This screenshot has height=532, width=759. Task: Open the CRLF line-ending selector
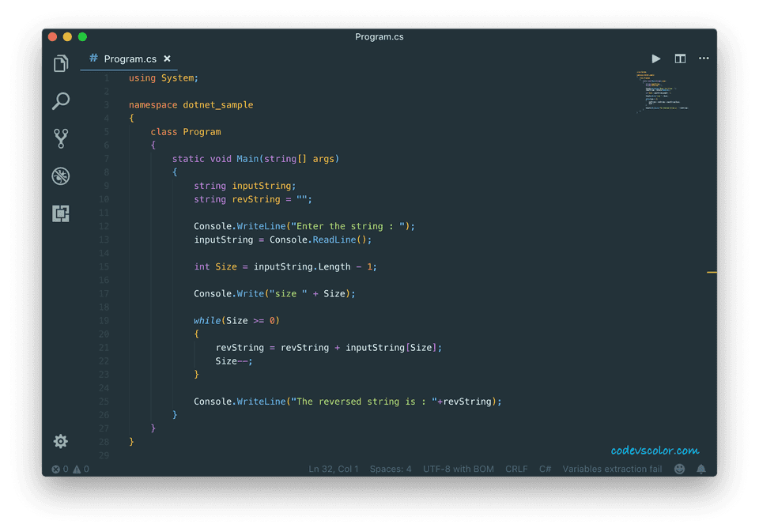pyautogui.click(x=516, y=469)
